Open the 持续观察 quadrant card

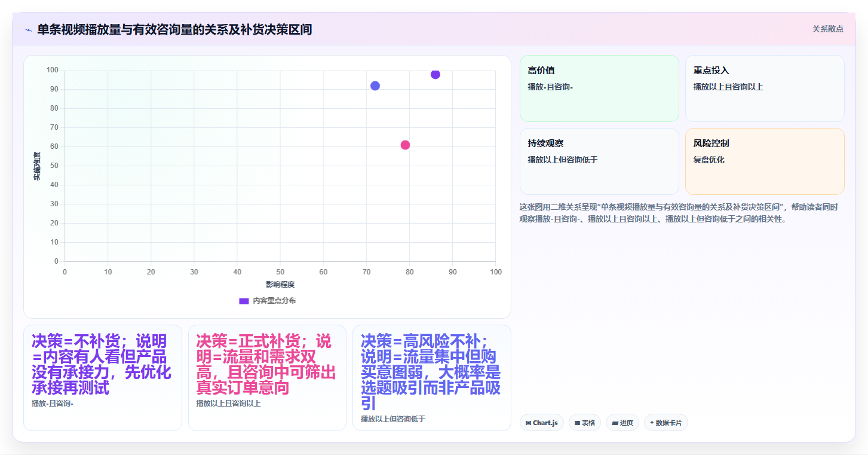click(x=599, y=161)
